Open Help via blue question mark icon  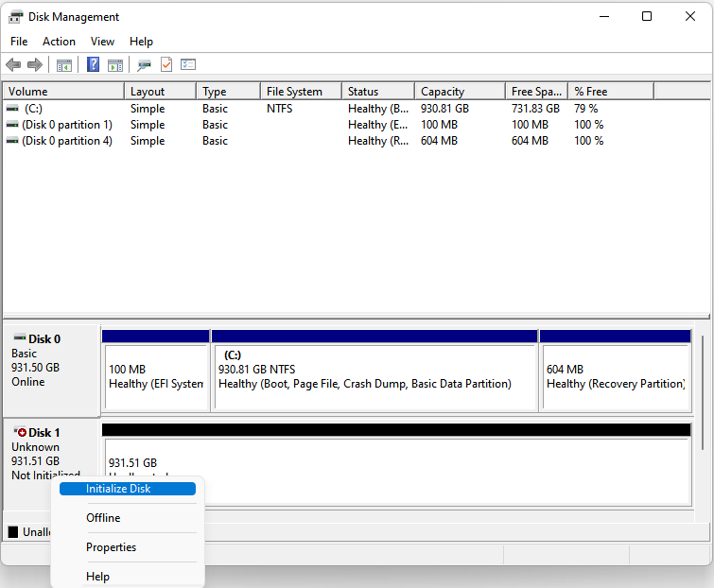(x=94, y=65)
